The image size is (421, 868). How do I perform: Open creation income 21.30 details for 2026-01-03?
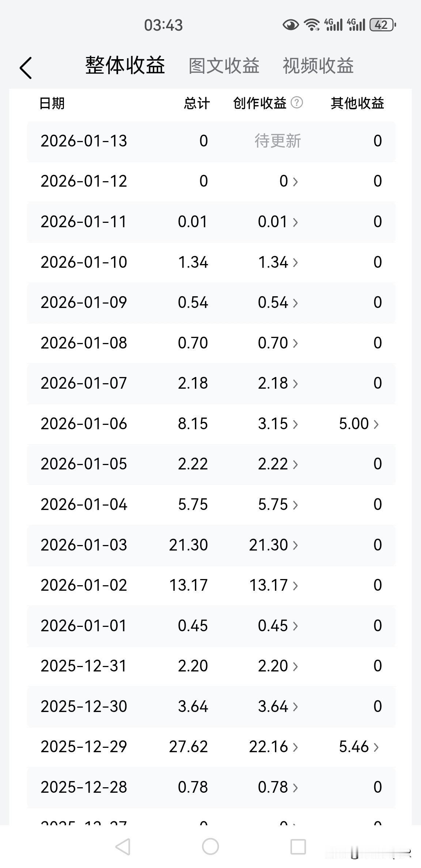pyautogui.click(x=274, y=545)
